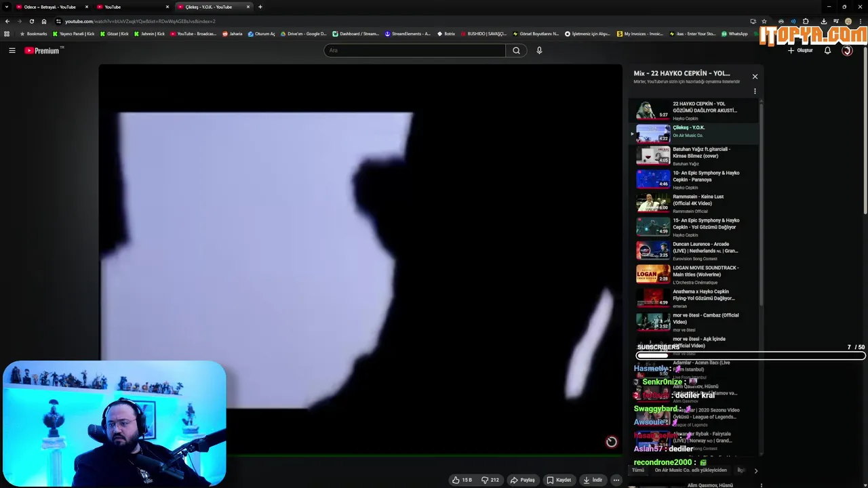Play Anathema x Hayko Cepkin Flying item
Image resolution: width=868 pixels, height=488 pixels.
(693, 298)
